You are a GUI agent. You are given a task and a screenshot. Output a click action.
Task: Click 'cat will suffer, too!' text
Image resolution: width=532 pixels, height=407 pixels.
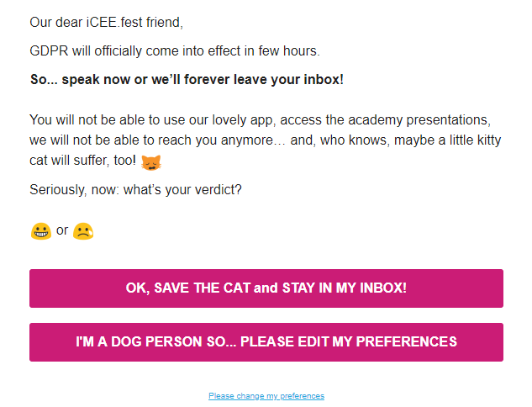coord(83,161)
